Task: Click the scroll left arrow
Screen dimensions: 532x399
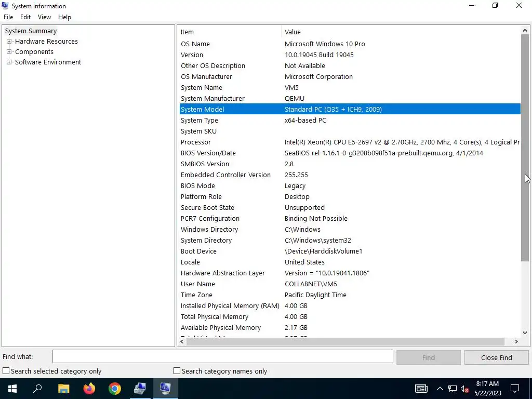Action: coord(182,341)
